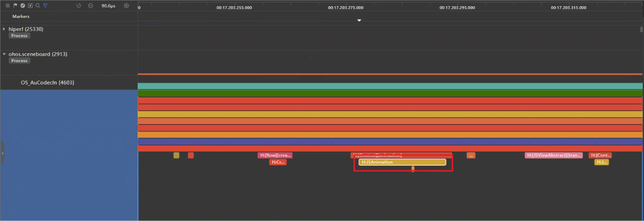Viewport: 644px width, 221px height.
Task: Select the OS_AuCodecIn [4603] thread row
Action: pos(47,83)
